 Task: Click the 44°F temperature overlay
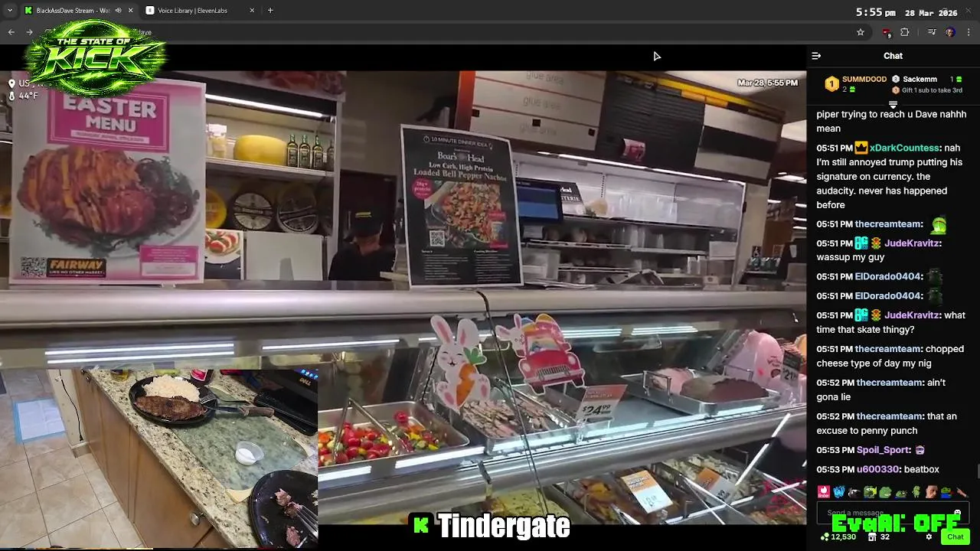pyautogui.click(x=23, y=96)
